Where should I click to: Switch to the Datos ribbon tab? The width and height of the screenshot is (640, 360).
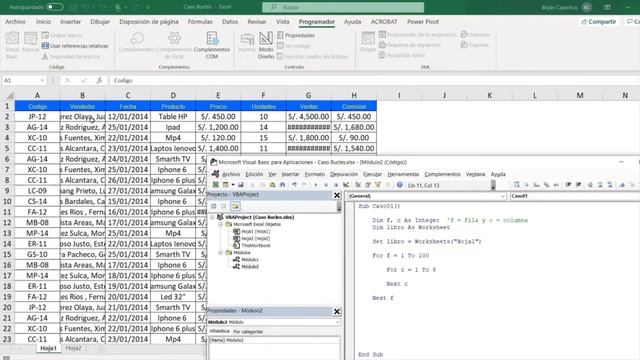(x=230, y=22)
